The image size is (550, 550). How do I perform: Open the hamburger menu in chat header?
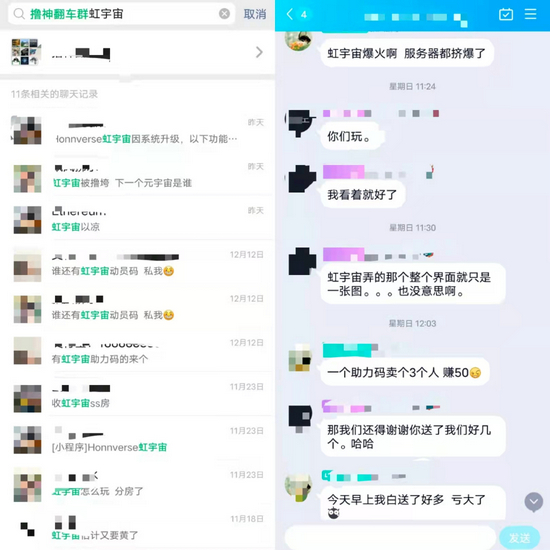(x=530, y=14)
